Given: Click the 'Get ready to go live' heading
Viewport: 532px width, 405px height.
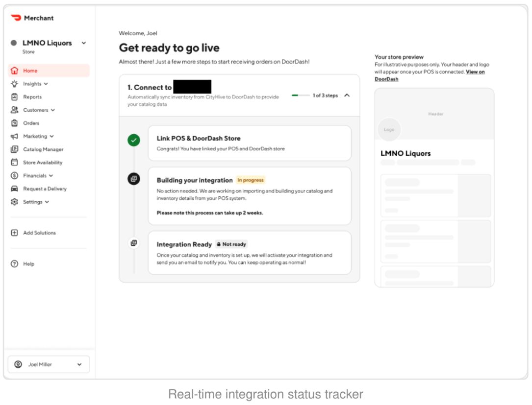Looking at the screenshot, I should (x=169, y=48).
